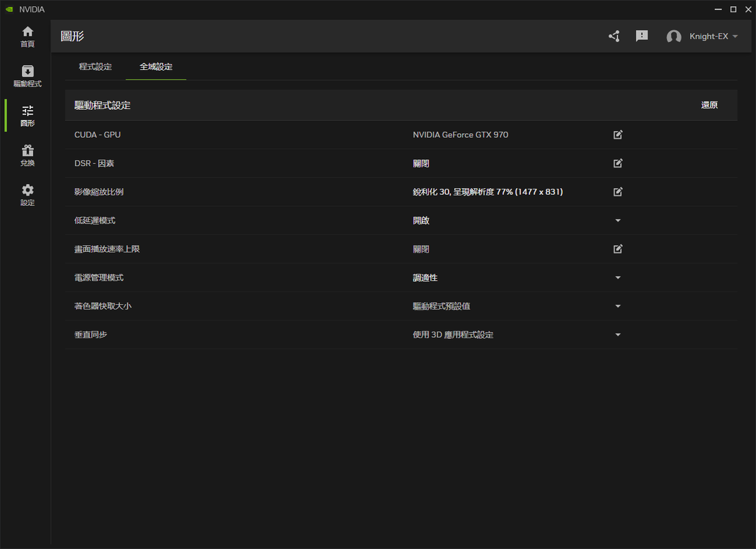The image size is (756, 549).
Task: Click the 低延遲模式 label
Action: (95, 220)
